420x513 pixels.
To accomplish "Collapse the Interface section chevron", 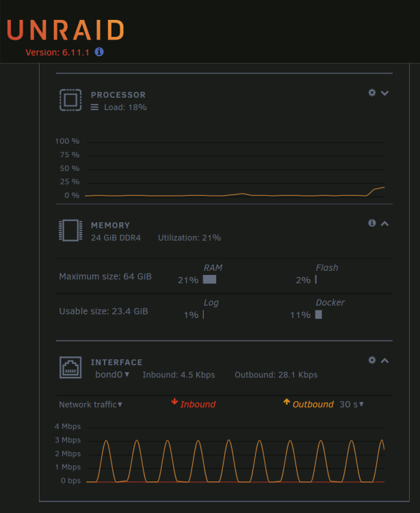I will (x=384, y=360).
